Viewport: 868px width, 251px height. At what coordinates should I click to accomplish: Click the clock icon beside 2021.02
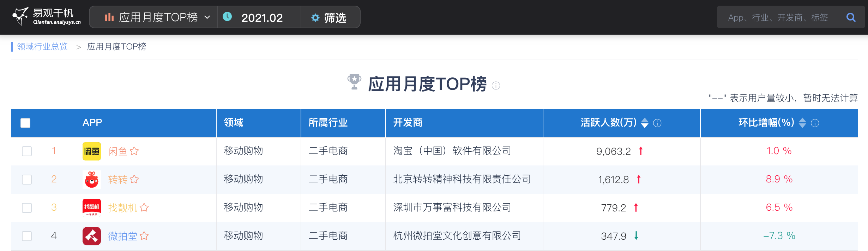click(227, 17)
